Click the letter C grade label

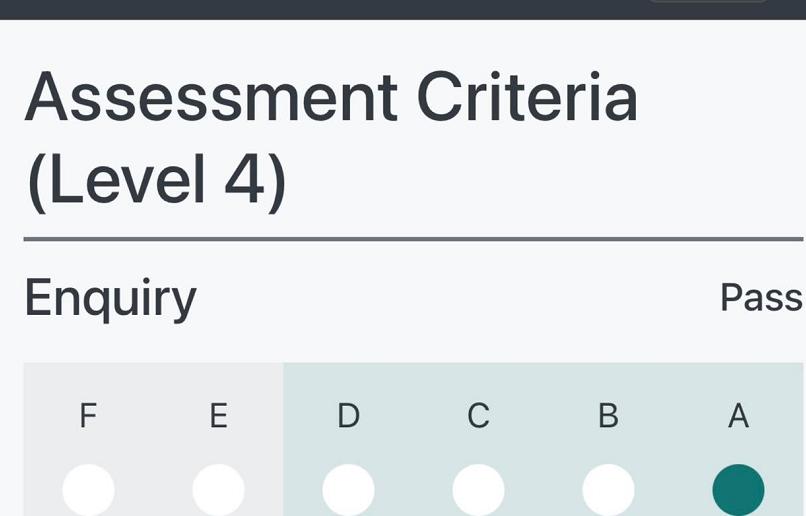478,415
